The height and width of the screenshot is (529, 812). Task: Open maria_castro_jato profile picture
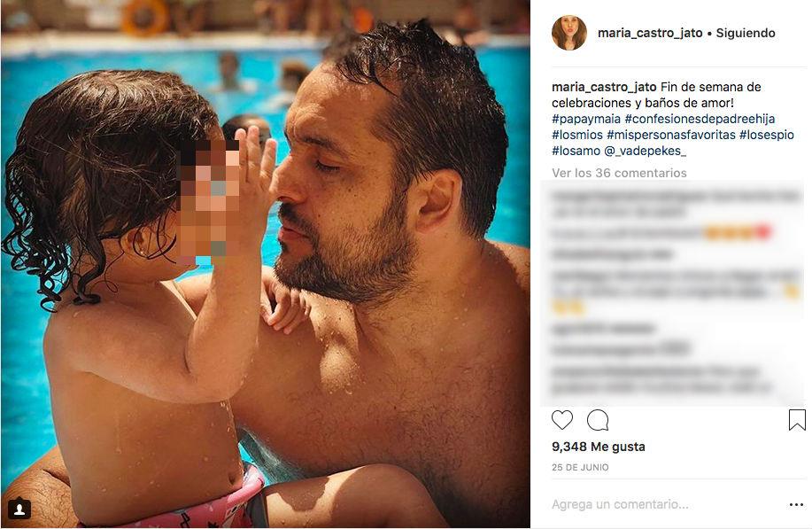pyautogui.click(x=569, y=33)
